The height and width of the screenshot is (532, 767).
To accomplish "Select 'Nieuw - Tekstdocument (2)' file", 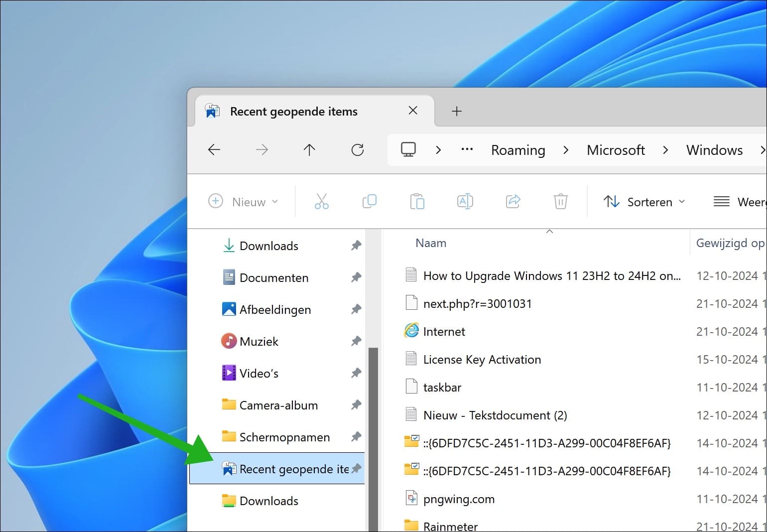I will [495, 415].
